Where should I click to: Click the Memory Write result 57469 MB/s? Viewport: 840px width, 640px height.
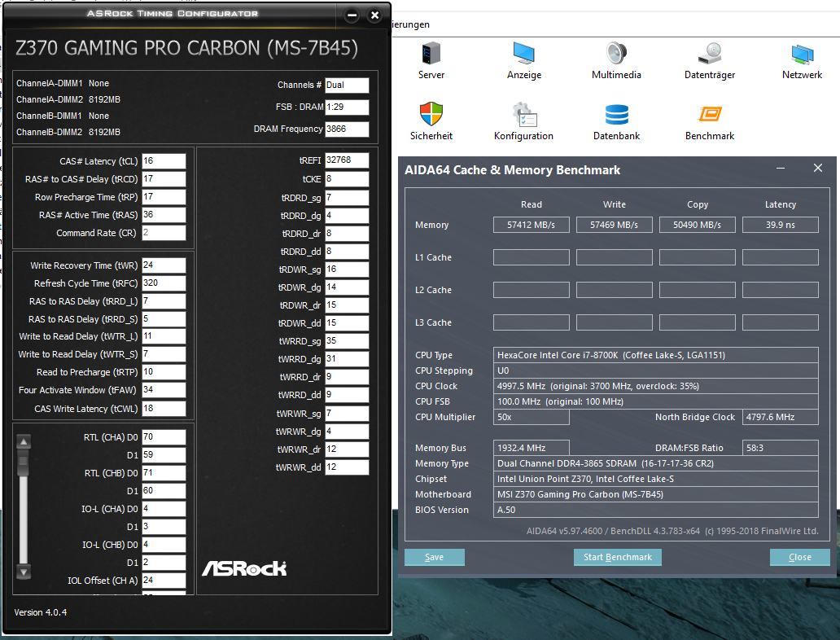(614, 225)
